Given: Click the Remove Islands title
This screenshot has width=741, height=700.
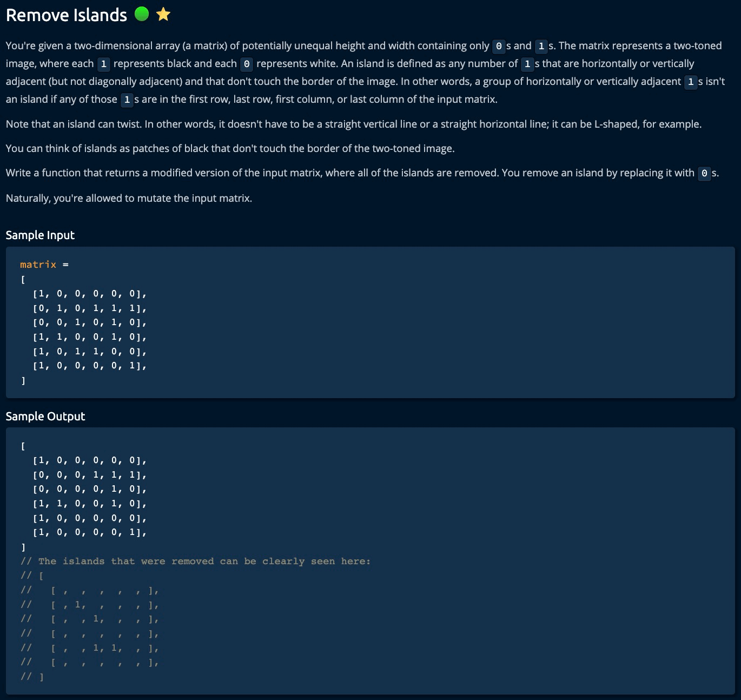Looking at the screenshot, I should click(x=67, y=15).
